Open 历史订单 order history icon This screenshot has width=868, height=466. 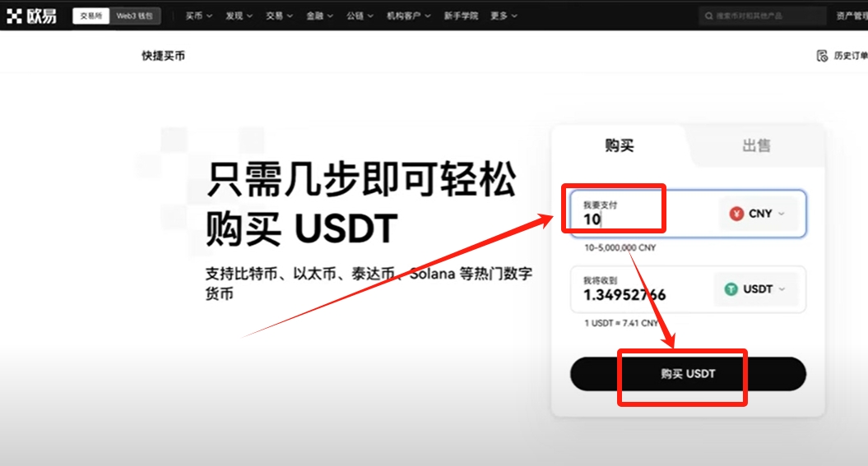pos(822,56)
